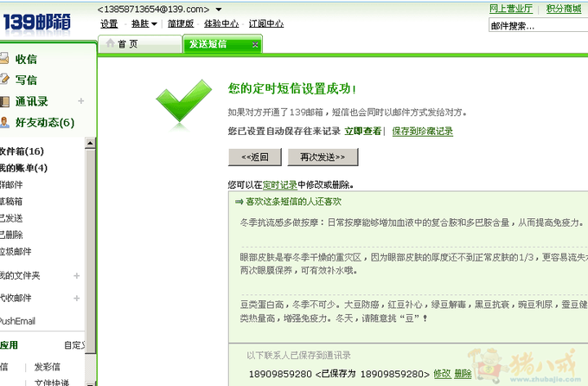Open 文件快递 application
The width and height of the screenshot is (588, 386).
coord(52,383)
